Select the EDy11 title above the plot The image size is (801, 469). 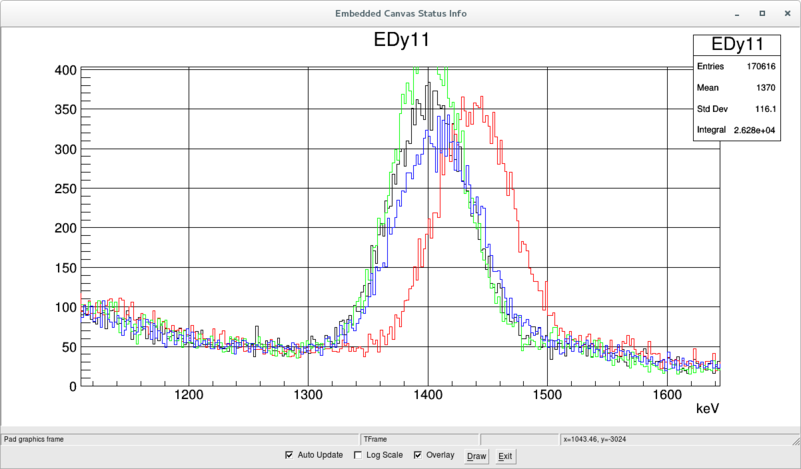pos(400,40)
